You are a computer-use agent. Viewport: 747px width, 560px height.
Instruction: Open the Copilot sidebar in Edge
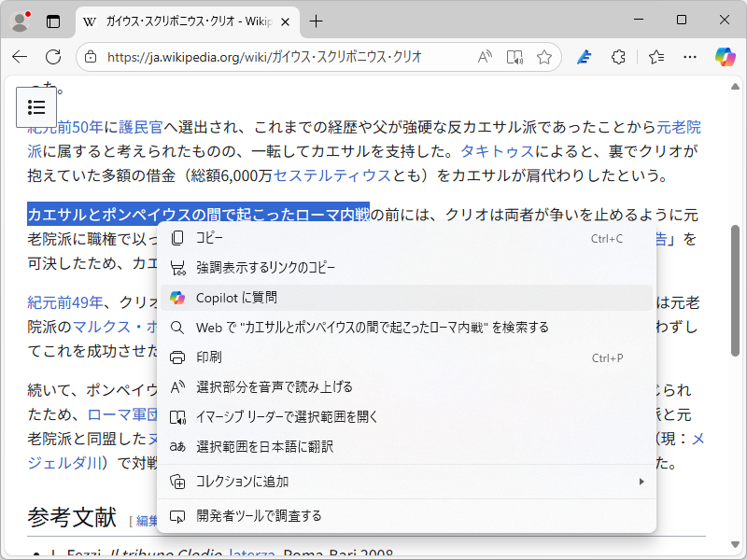coord(727,57)
